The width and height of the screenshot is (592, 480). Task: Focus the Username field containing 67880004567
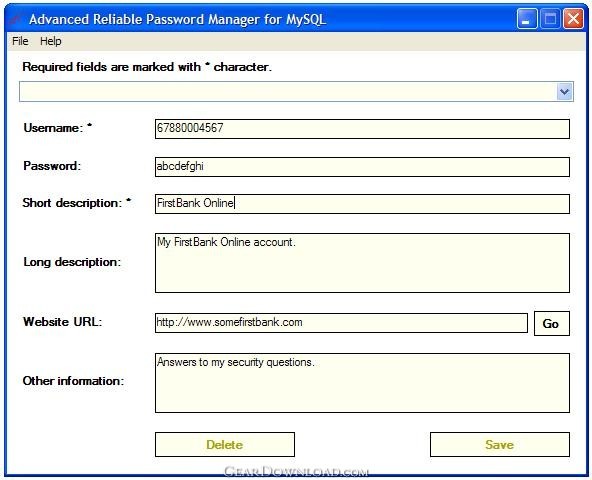(362, 129)
